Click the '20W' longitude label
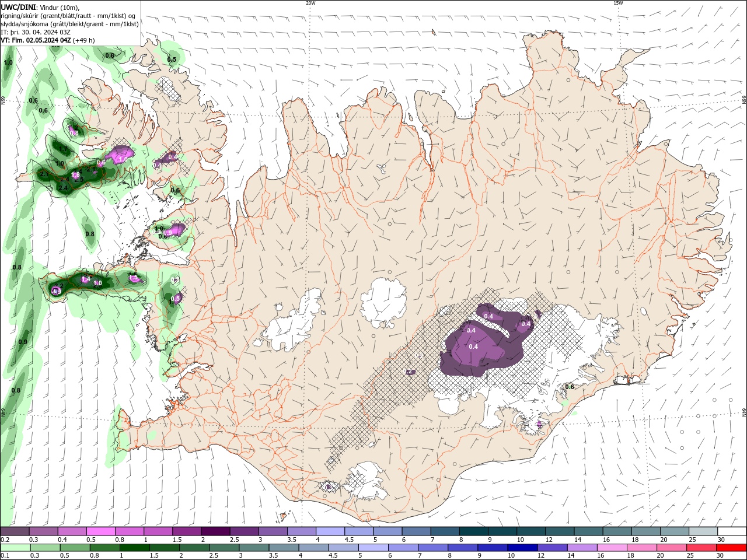This screenshot has width=747, height=560. click(x=310, y=3)
